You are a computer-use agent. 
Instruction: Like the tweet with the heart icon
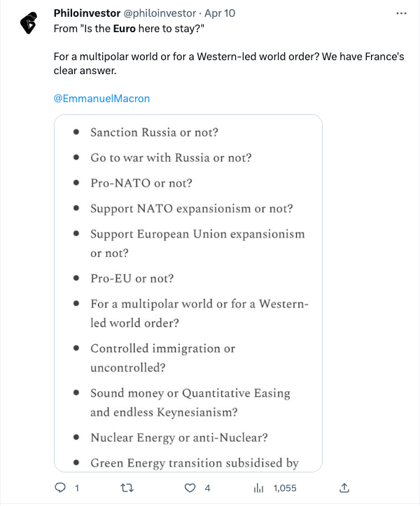coord(190,488)
